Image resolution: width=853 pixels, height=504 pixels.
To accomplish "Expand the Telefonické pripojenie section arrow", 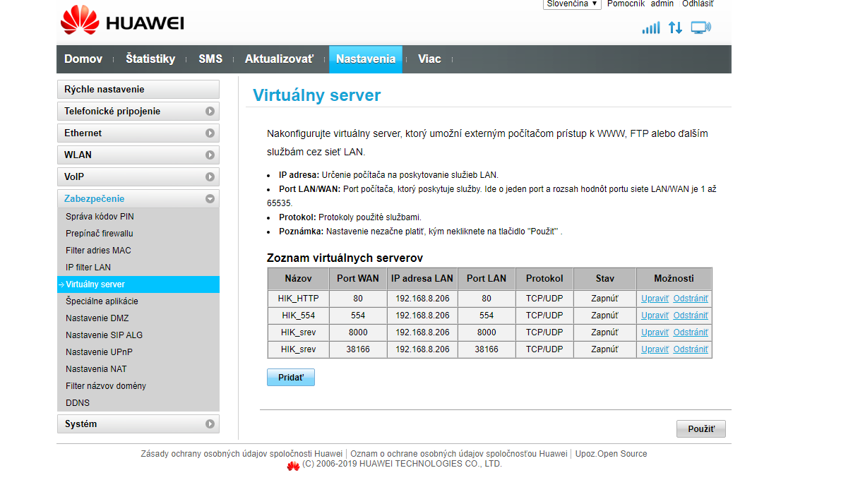I will (210, 112).
